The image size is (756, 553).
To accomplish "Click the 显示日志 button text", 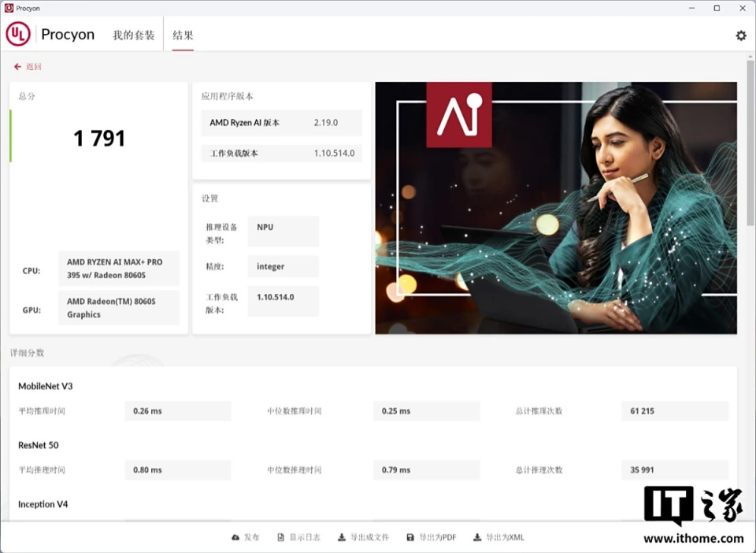I will 306,536.
